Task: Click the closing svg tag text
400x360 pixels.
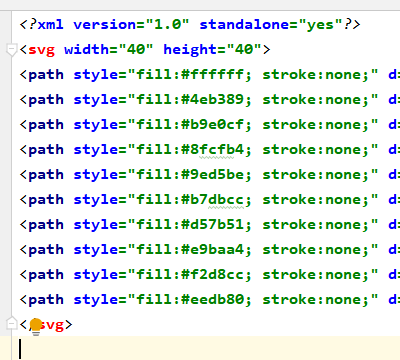Action: 46,324
